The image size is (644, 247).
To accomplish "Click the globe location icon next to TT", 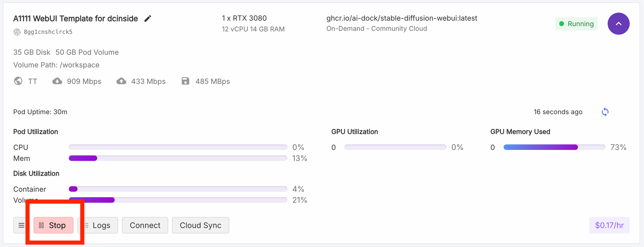I will coord(18,81).
